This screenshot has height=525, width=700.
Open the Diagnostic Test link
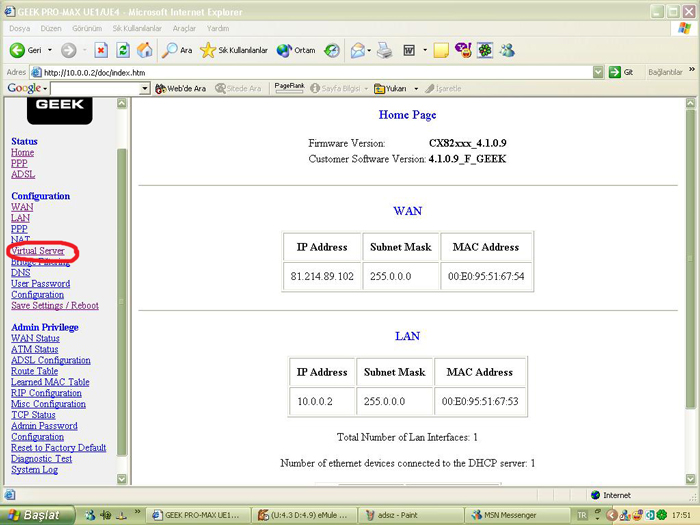click(42, 458)
